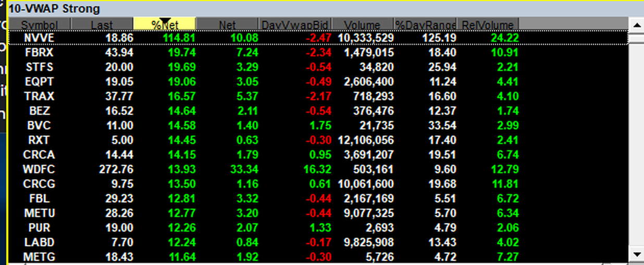
Task: Click STFS volume 34,820
Action: [x=377, y=67]
